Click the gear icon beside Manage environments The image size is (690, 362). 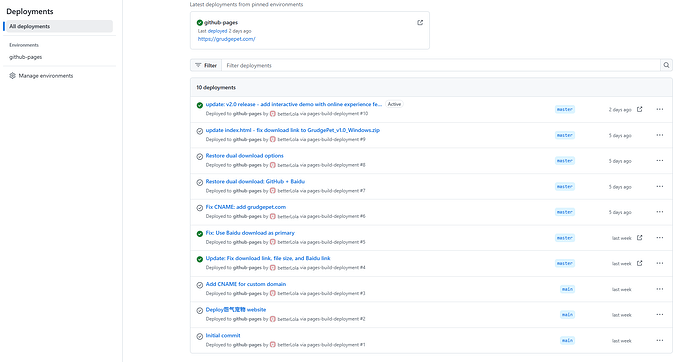tap(12, 76)
